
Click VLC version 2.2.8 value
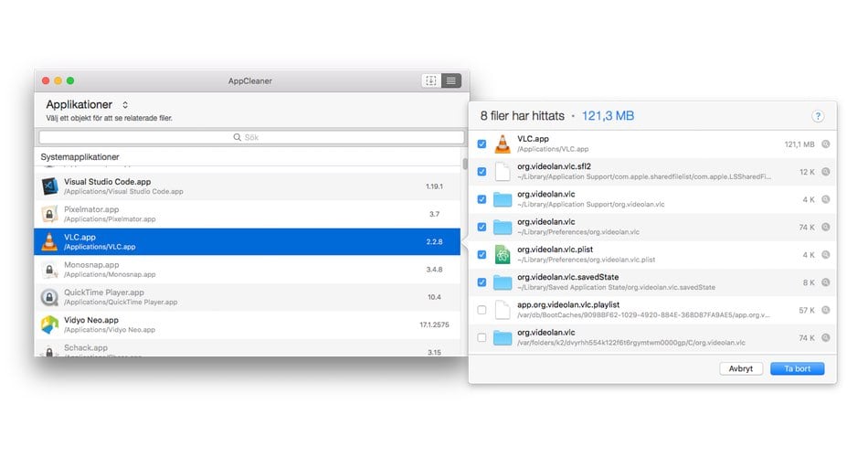434,241
